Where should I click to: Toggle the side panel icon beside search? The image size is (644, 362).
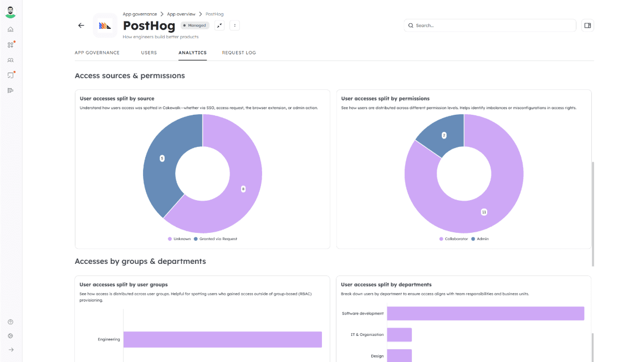587,26
